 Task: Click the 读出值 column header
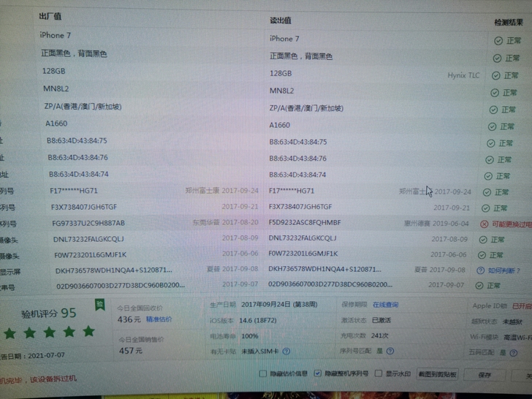[281, 20]
